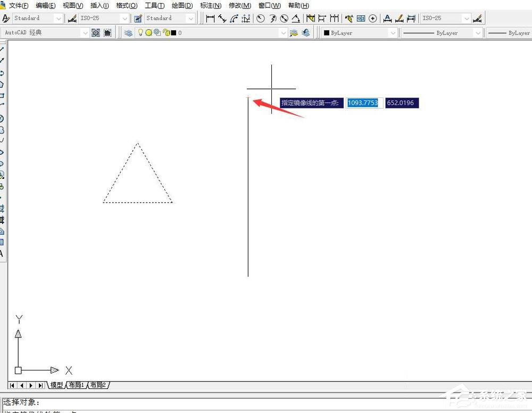Open Workspace Settings gear icon

(x=96, y=33)
